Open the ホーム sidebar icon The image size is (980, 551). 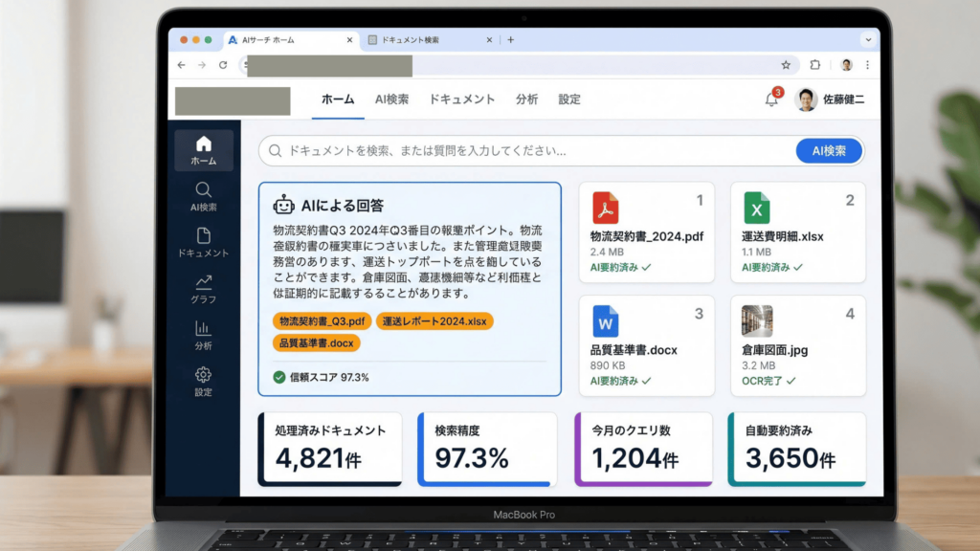pos(203,150)
